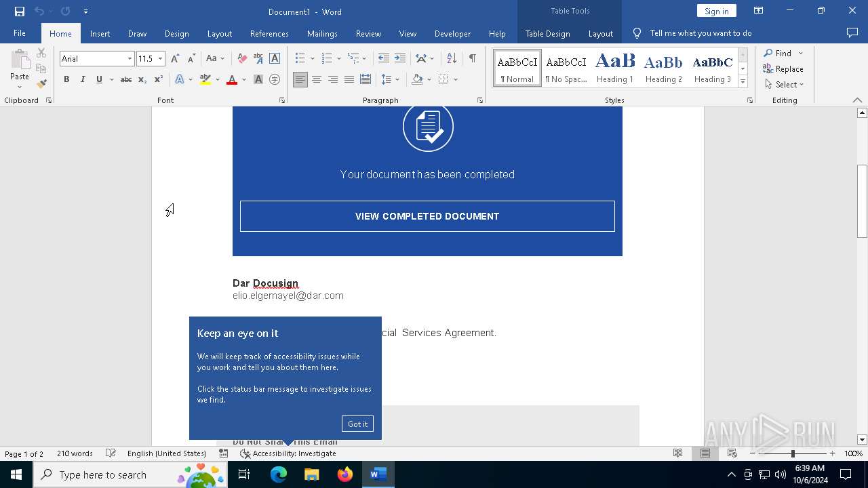Save the document via Quick Access icon
The height and width of the screenshot is (488, 868).
coord(19,12)
